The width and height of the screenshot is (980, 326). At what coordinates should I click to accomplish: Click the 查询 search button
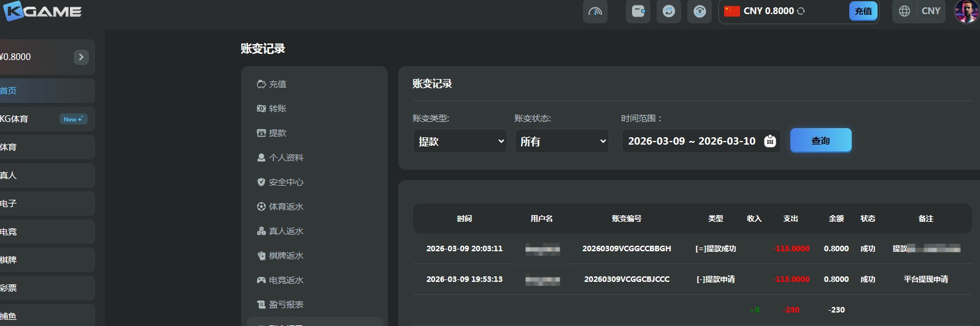[x=820, y=140]
